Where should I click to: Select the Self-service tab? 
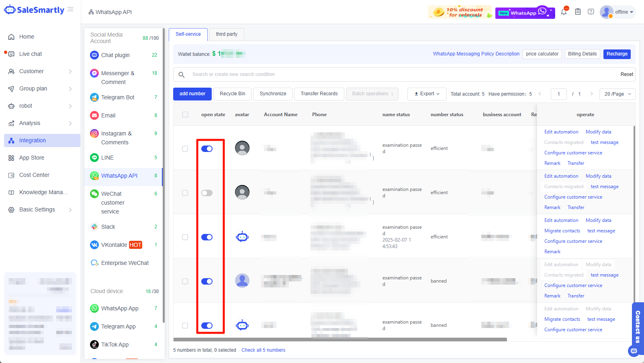click(188, 34)
